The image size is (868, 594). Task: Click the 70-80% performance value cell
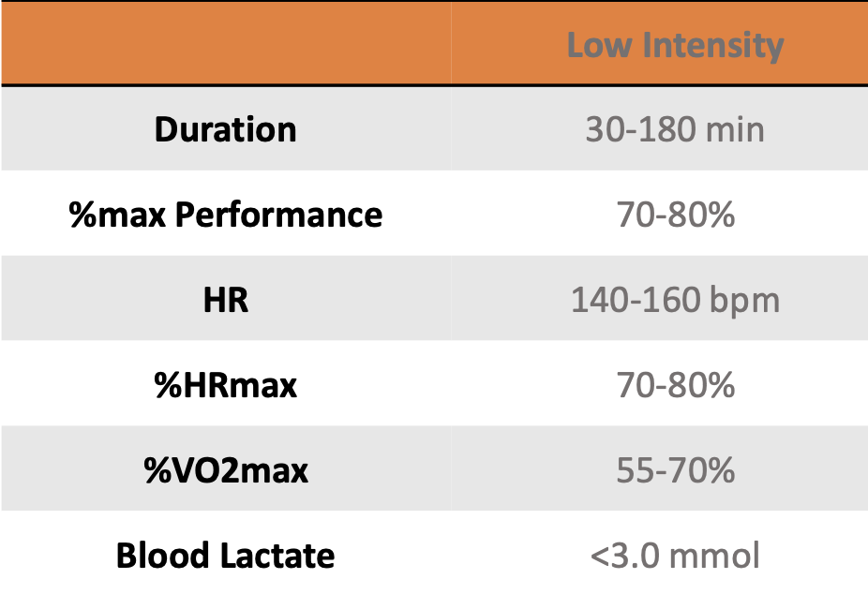[x=675, y=215]
